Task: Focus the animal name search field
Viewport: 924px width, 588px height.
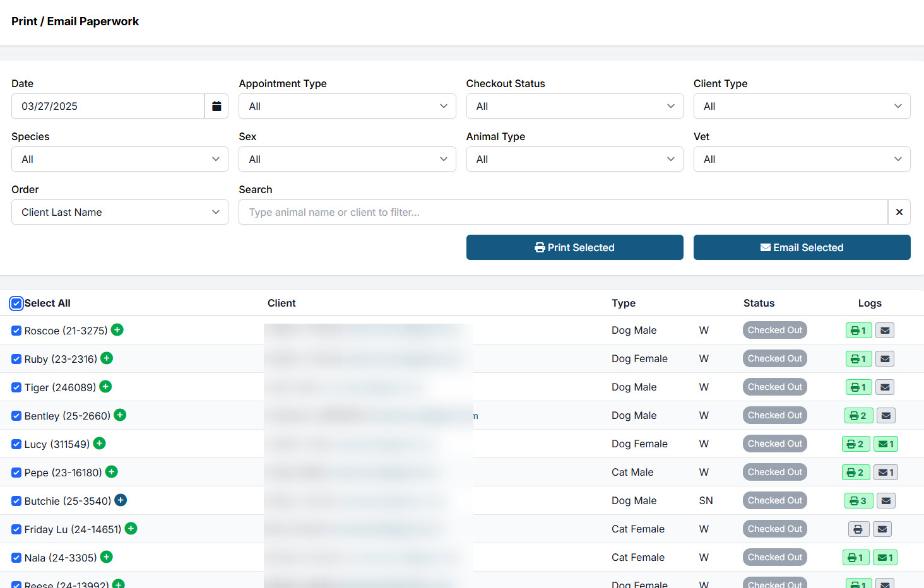Action: click(562, 212)
